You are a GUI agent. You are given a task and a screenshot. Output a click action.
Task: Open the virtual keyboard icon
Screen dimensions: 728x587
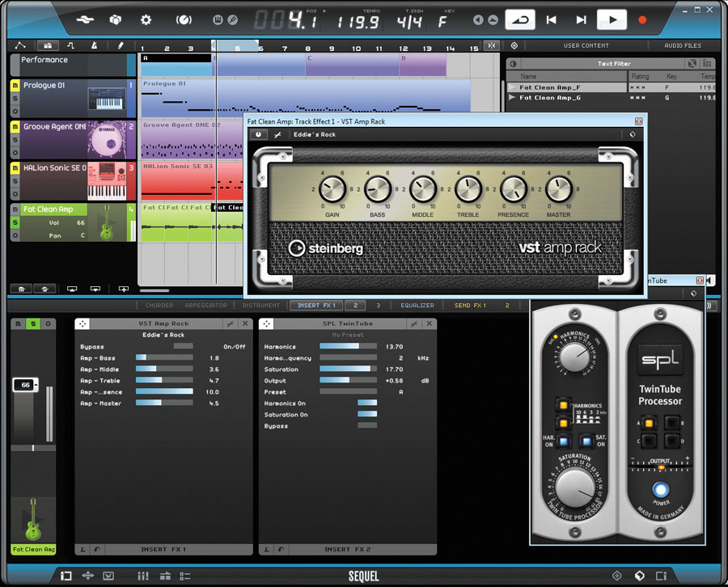coord(218,20)
